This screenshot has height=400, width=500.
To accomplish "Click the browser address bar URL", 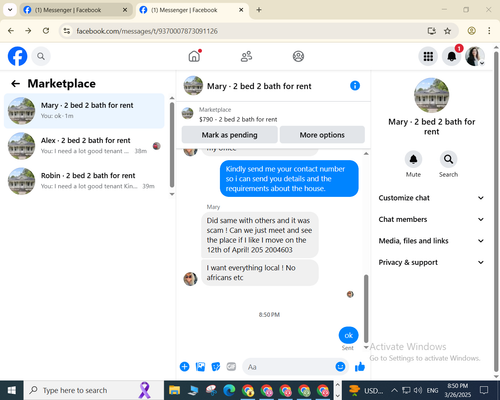I will click(x=147, y=31).
